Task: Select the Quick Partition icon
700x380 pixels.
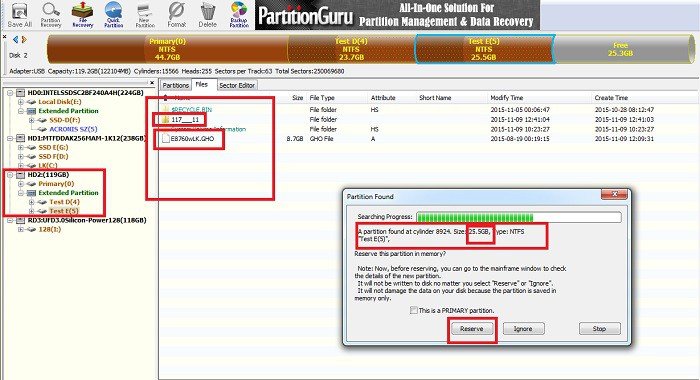Action: tap(113, 15)
